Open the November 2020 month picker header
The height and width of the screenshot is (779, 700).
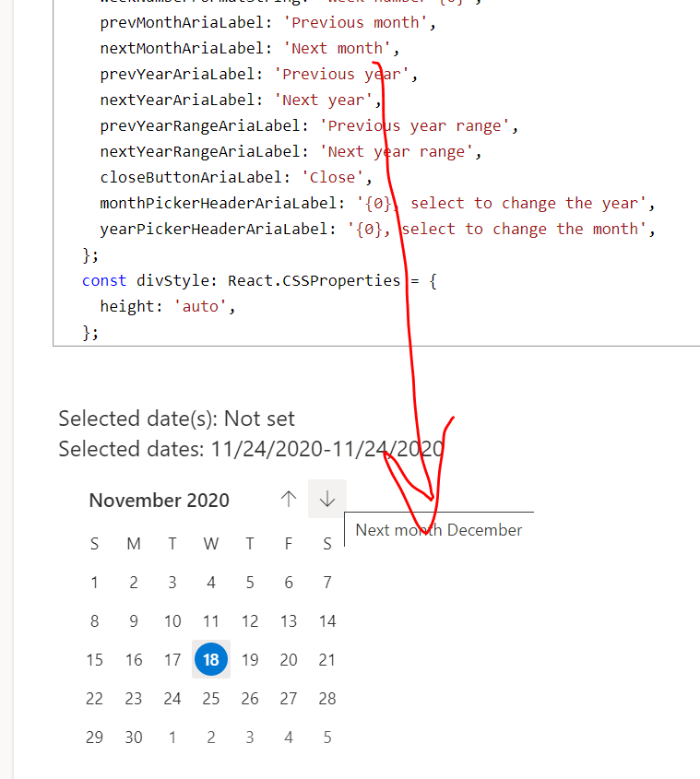(x=159, y=501)
